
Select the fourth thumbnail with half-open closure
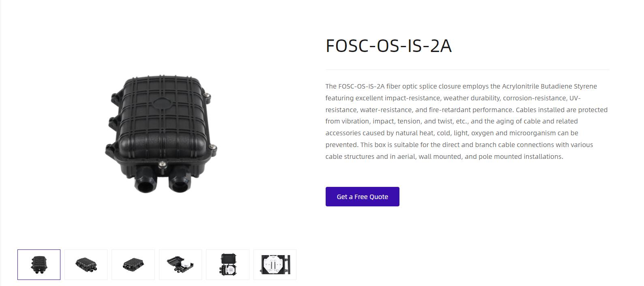point(180,264)
